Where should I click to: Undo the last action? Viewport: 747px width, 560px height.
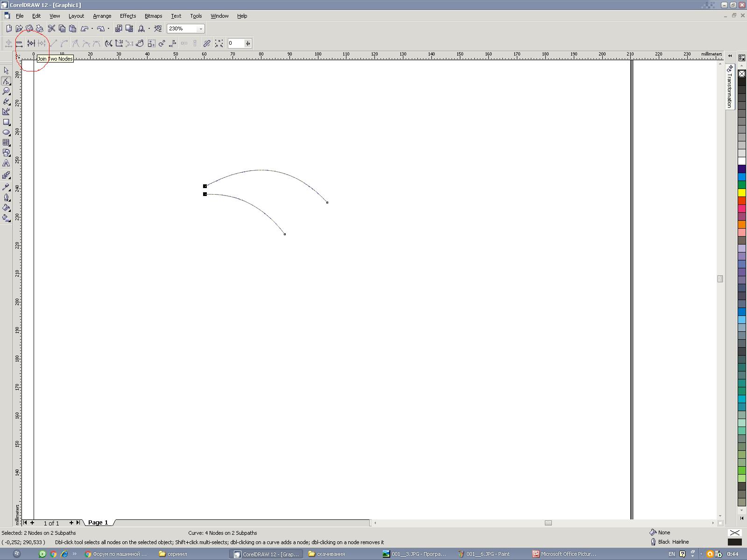[x=85, y=28]
